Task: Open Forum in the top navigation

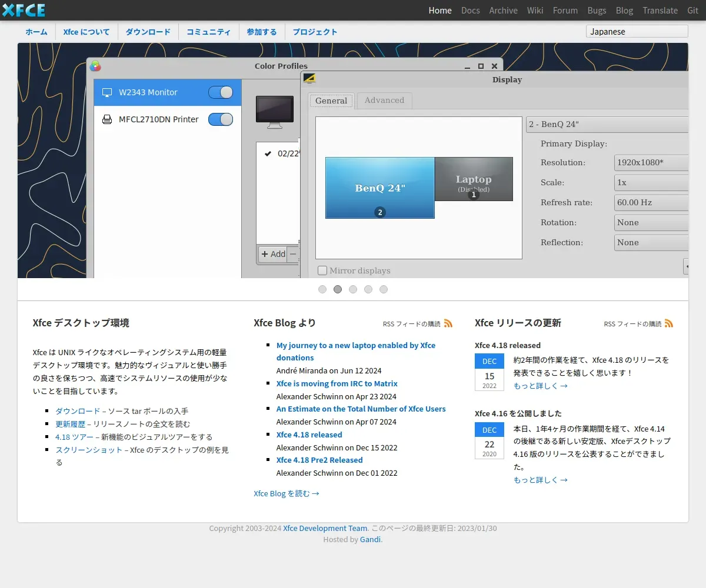Action: click(x=565, y=11)
